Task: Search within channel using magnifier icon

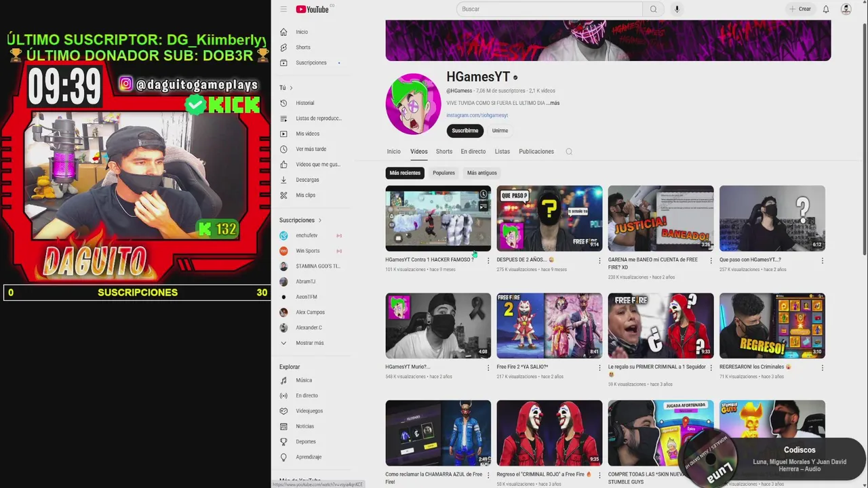Action: 569,152
